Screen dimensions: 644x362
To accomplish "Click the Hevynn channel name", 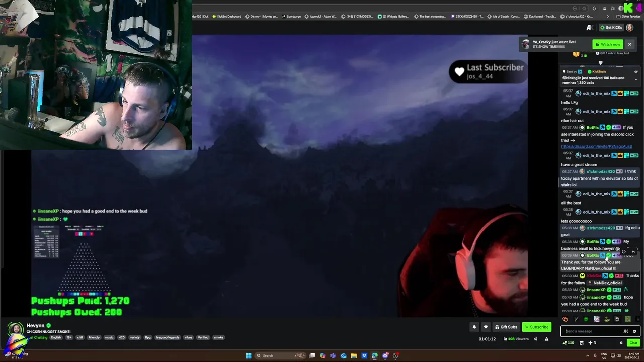I will pos(35,325).
